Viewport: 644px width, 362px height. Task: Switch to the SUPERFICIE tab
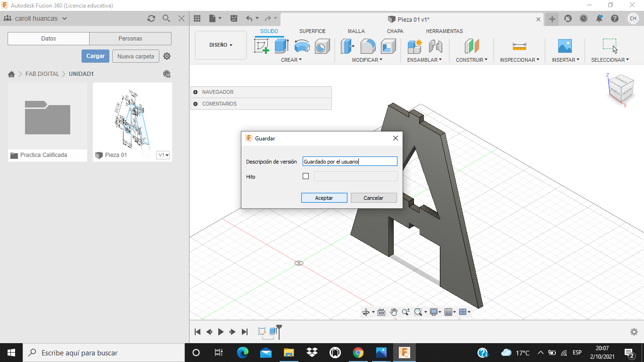pyautogui.click(x=313, y=31)
